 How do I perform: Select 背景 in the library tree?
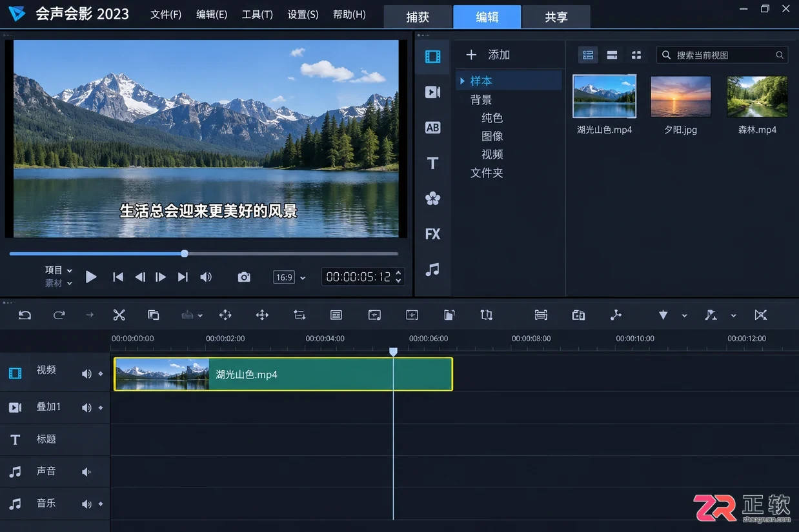coord(481,99)
